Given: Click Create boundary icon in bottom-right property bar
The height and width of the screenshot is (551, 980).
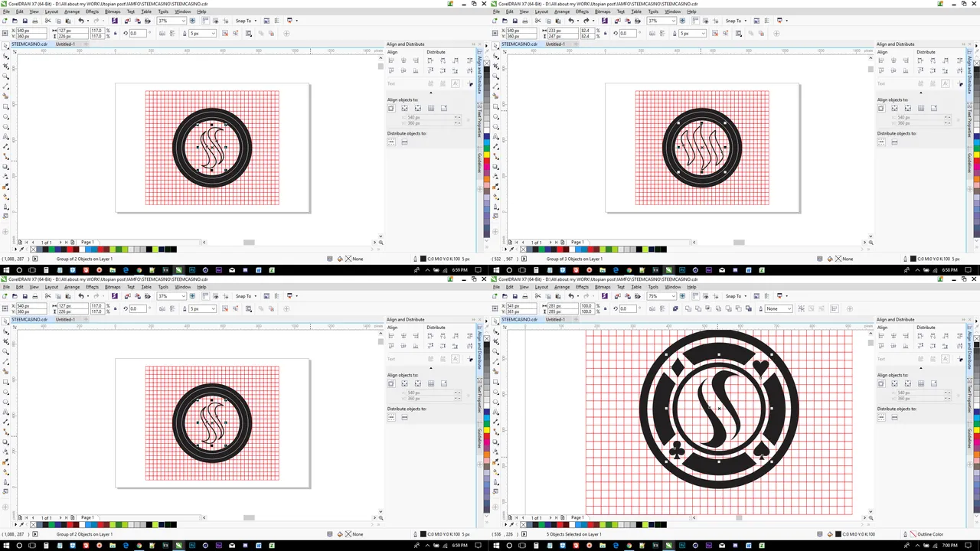Looking at the screenshot, I should [750, 308].
